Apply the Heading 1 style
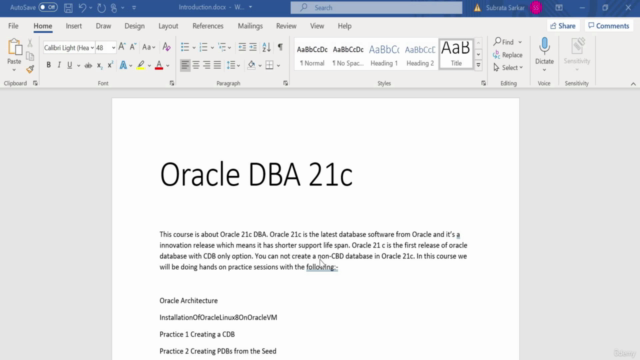This screenshot has width=640, height=360. click(x=384, y=55)
